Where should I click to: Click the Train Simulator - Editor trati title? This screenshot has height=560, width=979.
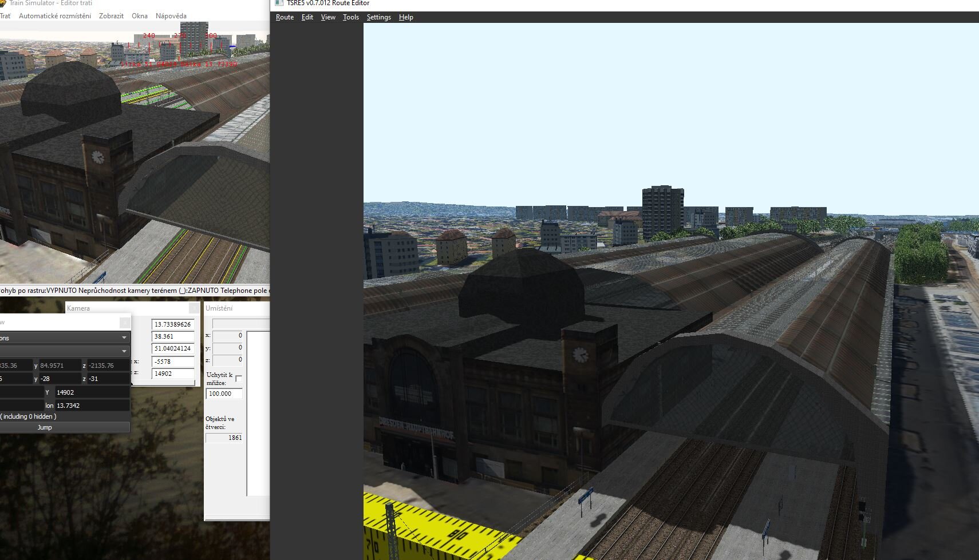click(50, 3)
